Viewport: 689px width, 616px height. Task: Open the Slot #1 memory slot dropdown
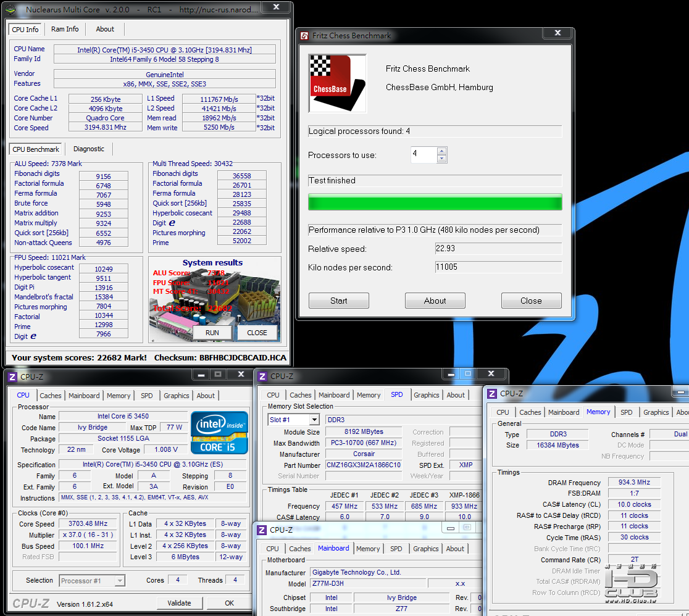coord(314,420)
